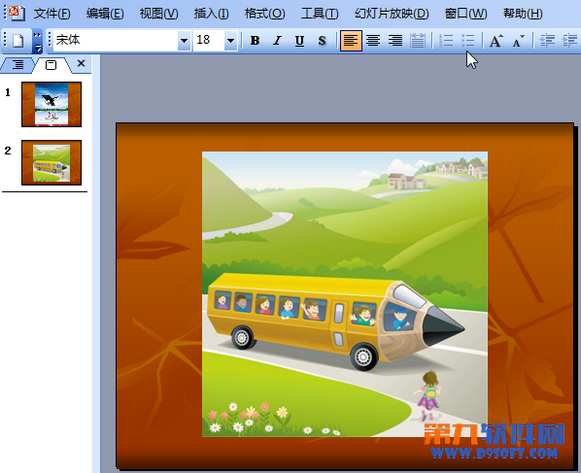Decrease the indent level
The image size is (581, 473).
coord(547,40)
